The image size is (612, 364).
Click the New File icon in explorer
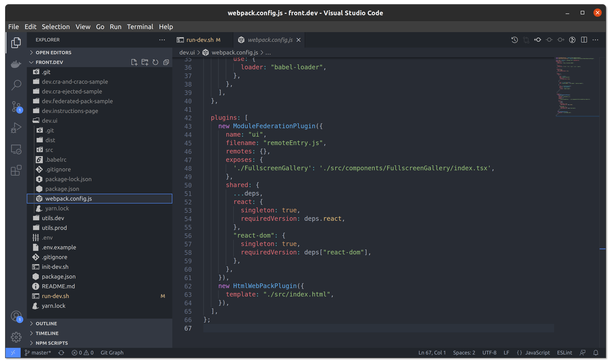(x=134, y=62)
